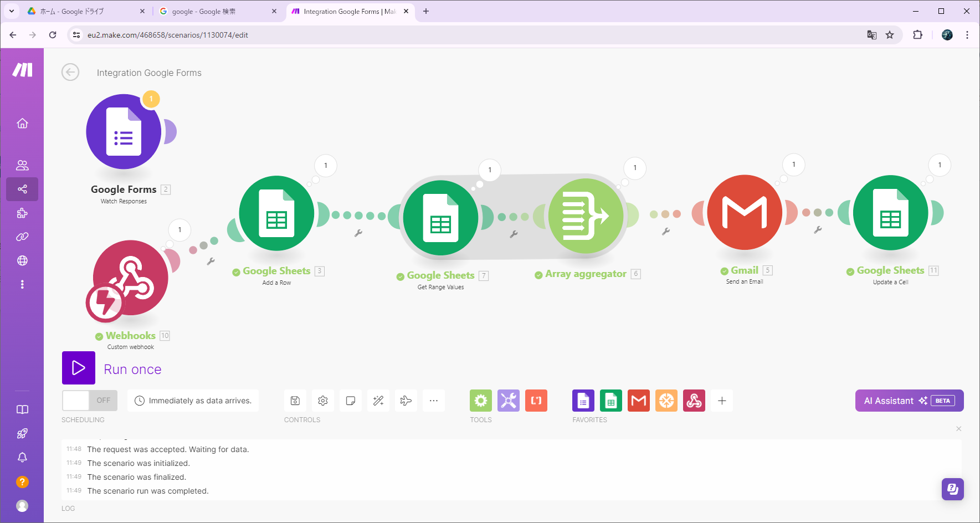Viewport: 980px width, 523px height.
Task: Click filter wrench between Gmail and Update a Cell
Action: tap(818, 230)
